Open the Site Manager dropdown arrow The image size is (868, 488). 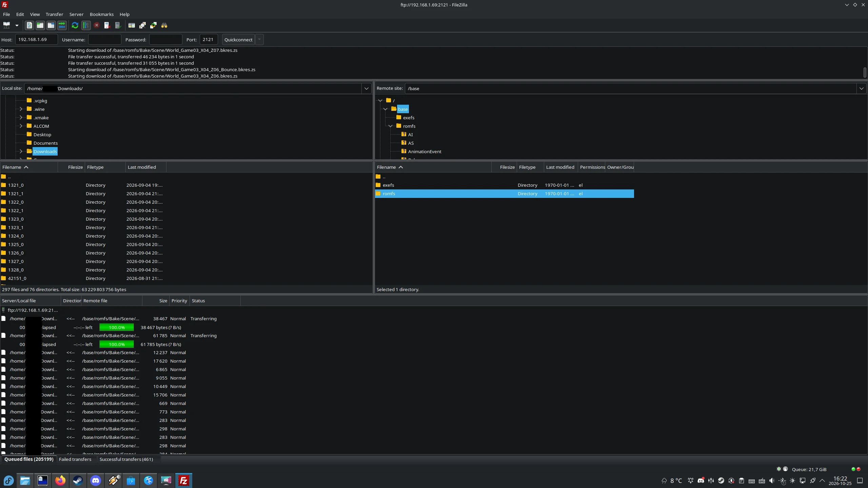point(17,25)
